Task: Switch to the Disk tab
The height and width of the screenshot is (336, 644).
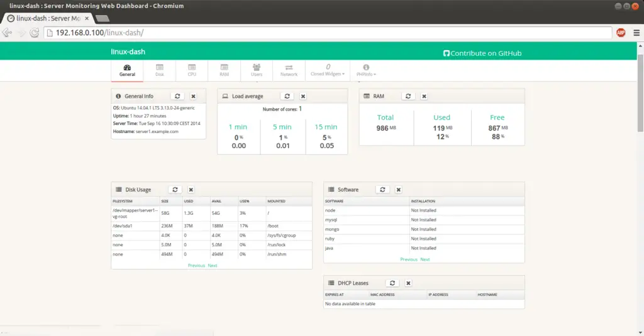Action: 160,70
